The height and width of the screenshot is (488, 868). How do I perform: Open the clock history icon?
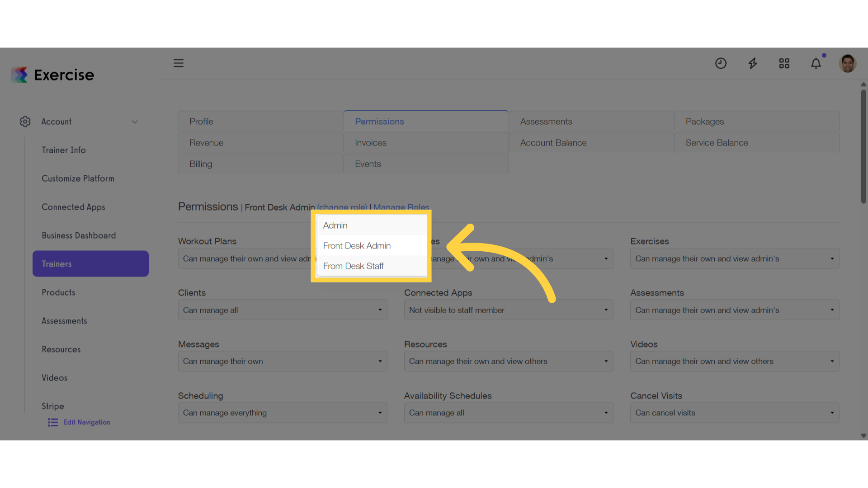point(721,63)
